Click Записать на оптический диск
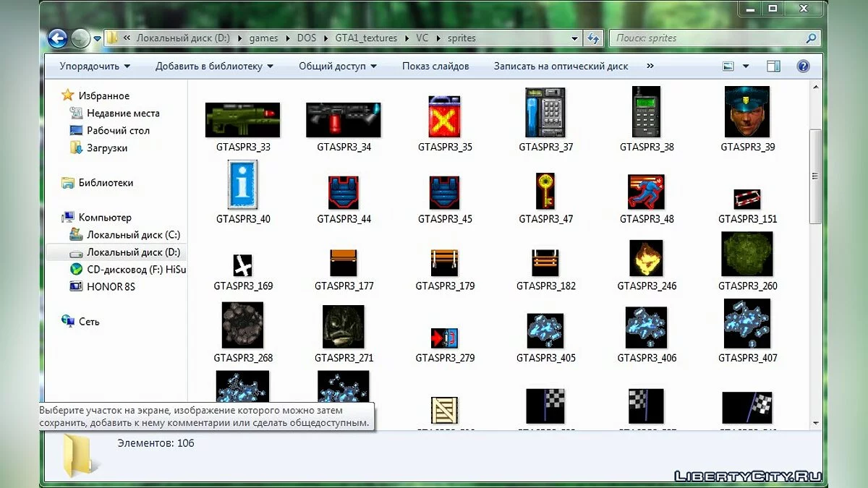The image size is (868, 488). pyautogui.click(x=561, y=66)
